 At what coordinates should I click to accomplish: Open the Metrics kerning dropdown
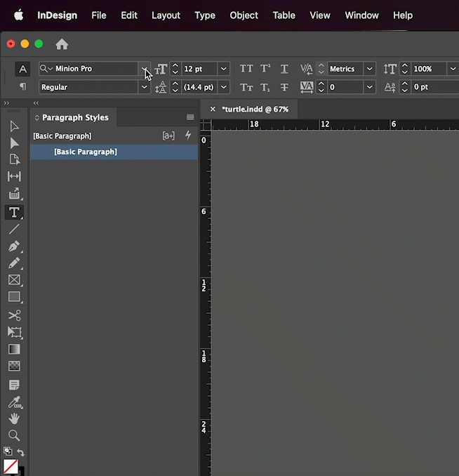point(369,69)
